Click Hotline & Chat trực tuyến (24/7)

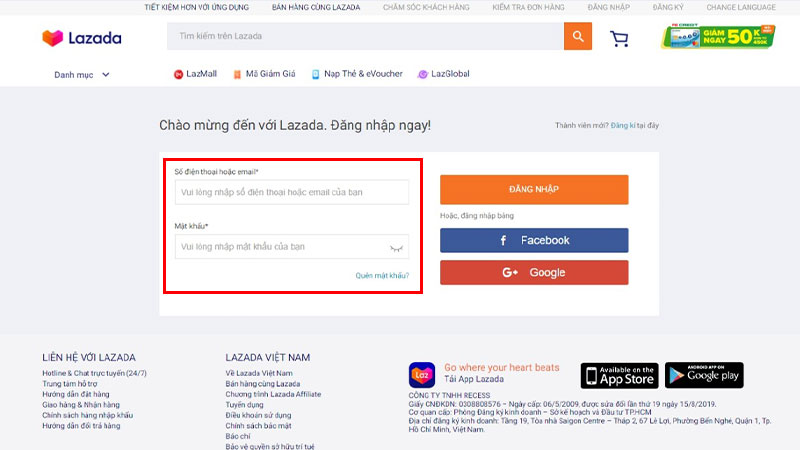pyautogui.click(x=94, y=373)
